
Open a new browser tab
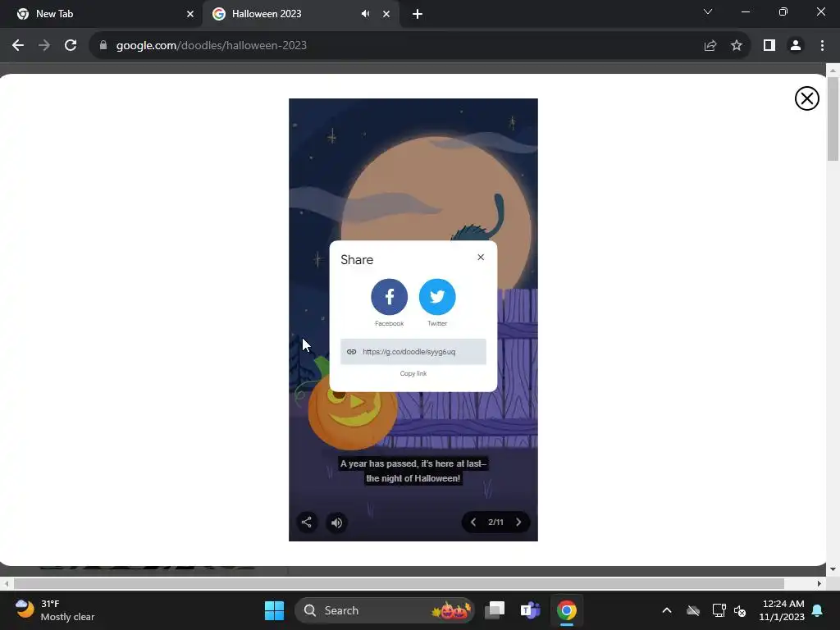click(x=418, y=14)
